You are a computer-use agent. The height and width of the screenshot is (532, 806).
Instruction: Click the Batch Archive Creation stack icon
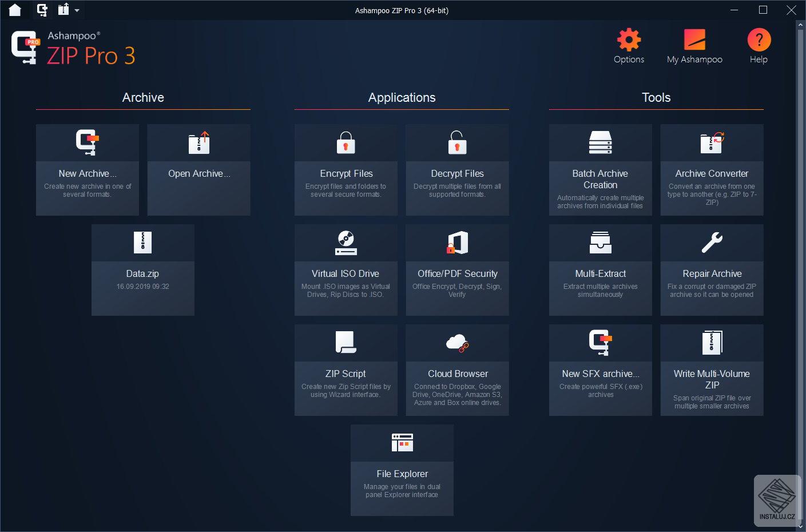(x=600, y=142)
